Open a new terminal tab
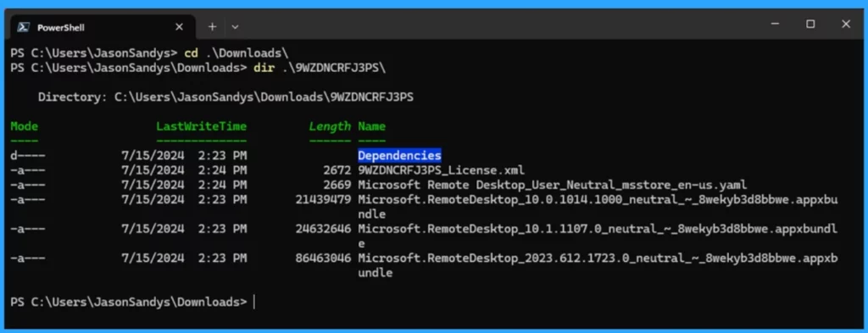The image size is (868, 333). point(212,26)
